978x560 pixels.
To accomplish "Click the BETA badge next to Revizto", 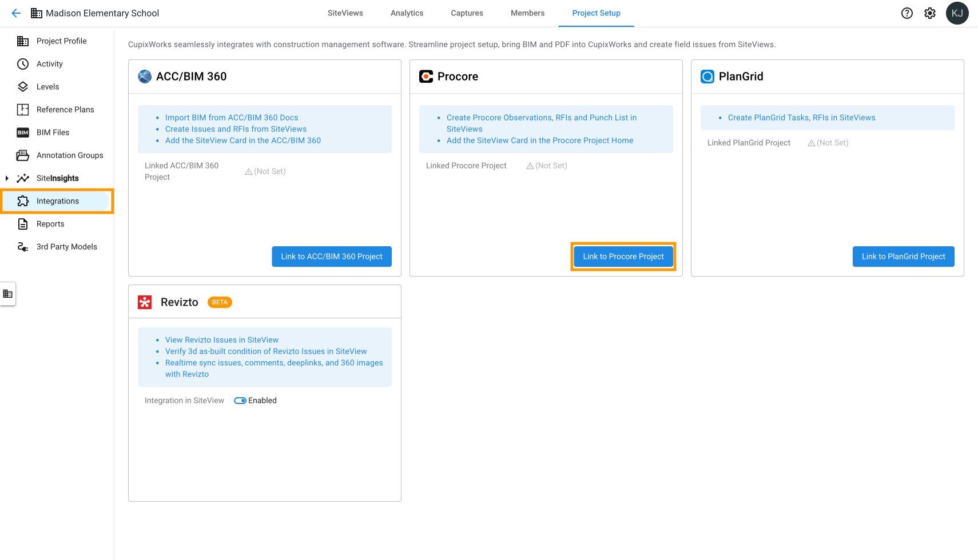I will [x=220, y=302].
